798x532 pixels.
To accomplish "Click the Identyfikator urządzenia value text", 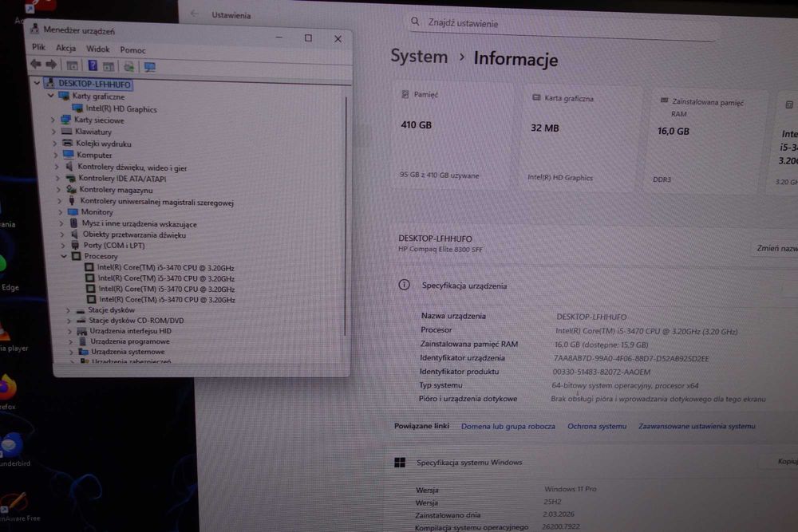I will pos(631,359).
